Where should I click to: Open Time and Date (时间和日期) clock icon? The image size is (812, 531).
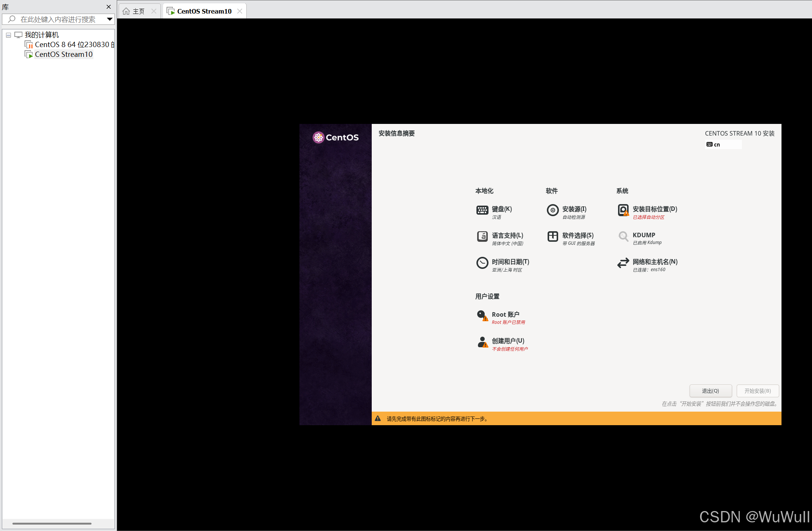482,263
